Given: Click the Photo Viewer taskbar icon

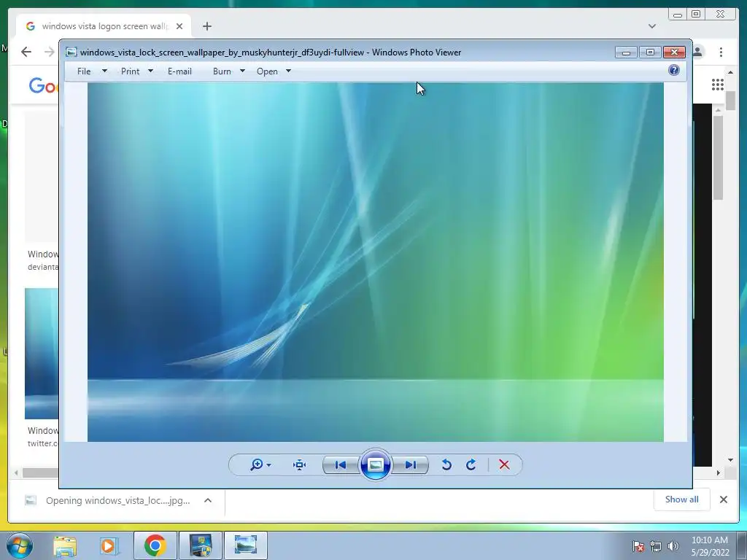Looking at the screenshot, I should click(x=245, y=545).
